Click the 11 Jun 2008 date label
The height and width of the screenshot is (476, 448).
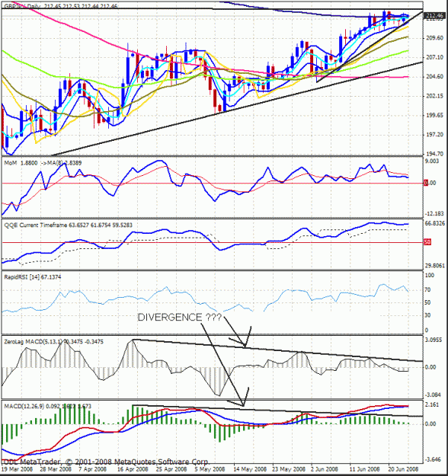[364, 469]
